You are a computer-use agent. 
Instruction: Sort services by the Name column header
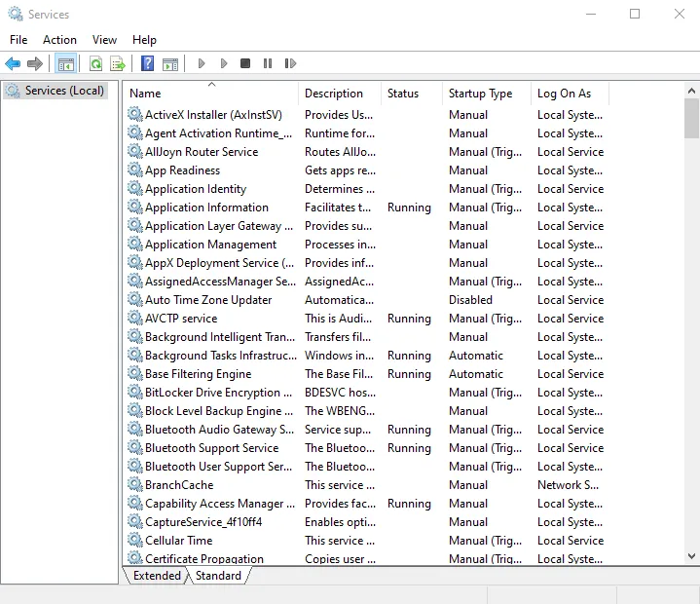tap(209, 94)
